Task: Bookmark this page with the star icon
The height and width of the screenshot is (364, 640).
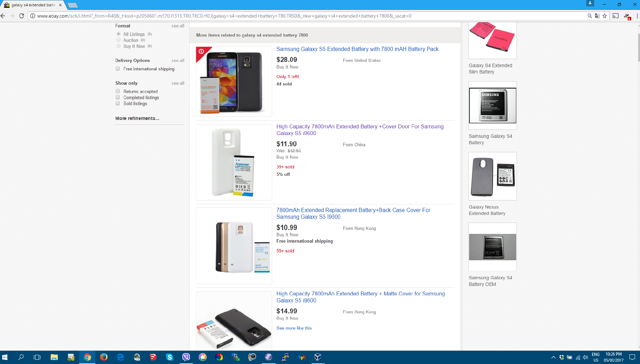Action: (604, 16)
